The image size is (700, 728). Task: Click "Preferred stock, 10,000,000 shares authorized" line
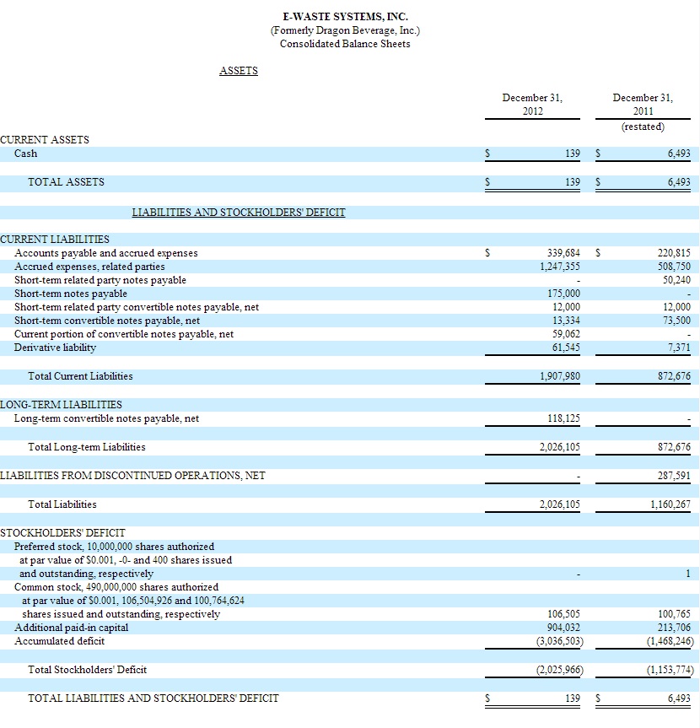point(114,547)
